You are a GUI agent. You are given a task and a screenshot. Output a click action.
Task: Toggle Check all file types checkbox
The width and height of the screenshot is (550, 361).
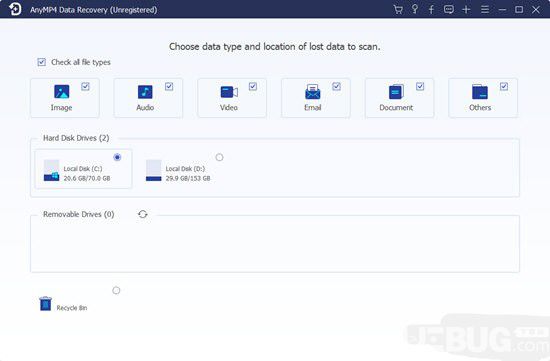coord(41,62)
